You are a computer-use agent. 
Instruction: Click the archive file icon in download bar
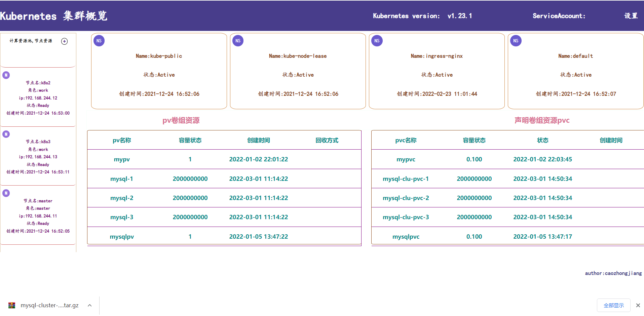[x=12, y=305]
